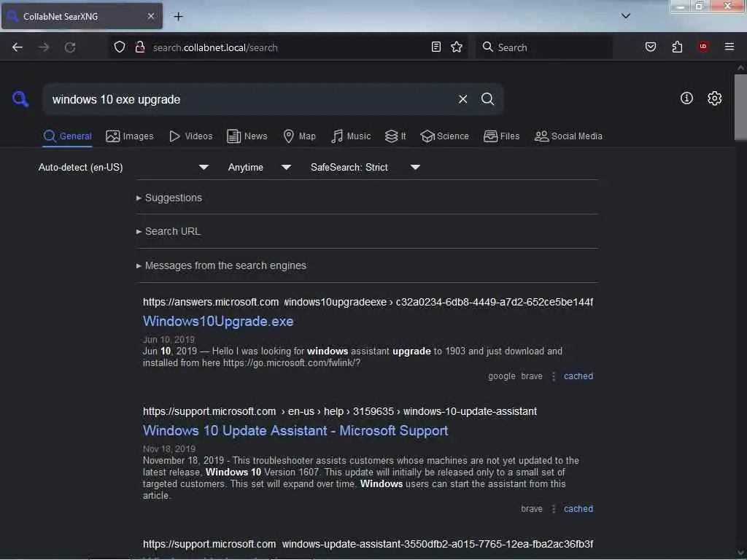Open the Anytime time range dropdown

(259, 167)
